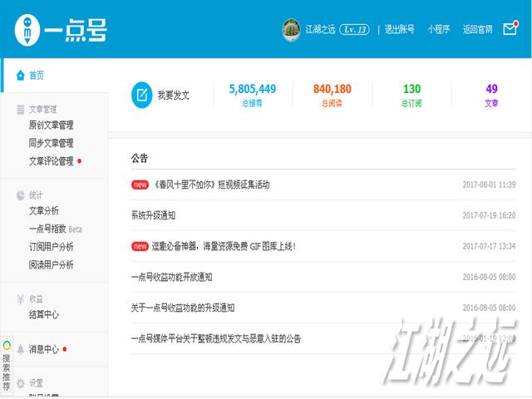
Task: Open 文章评论管理 in the sidebar
Action: tap(52, 160)
